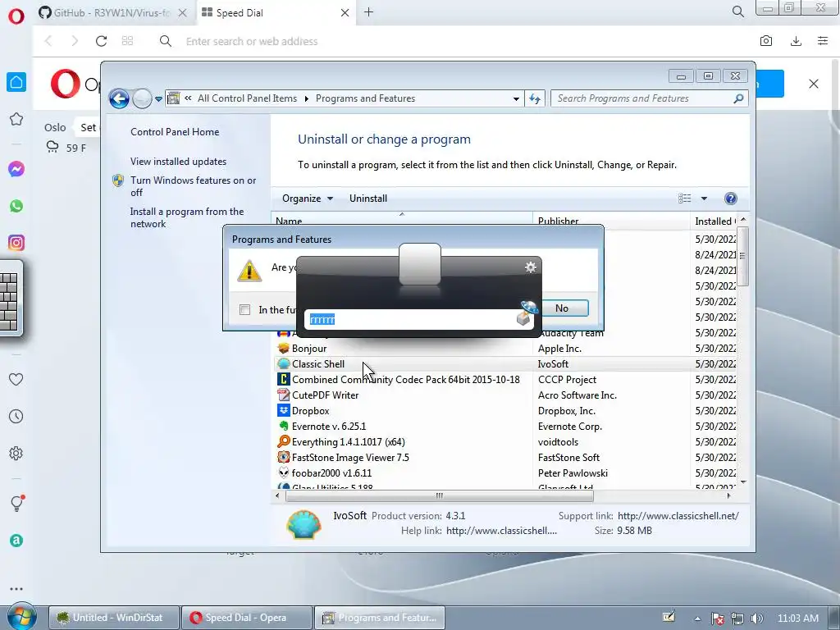The height and width of the screenshot is (630, 840).
Task: Open the Opera downloads icon
Action: 796,41
